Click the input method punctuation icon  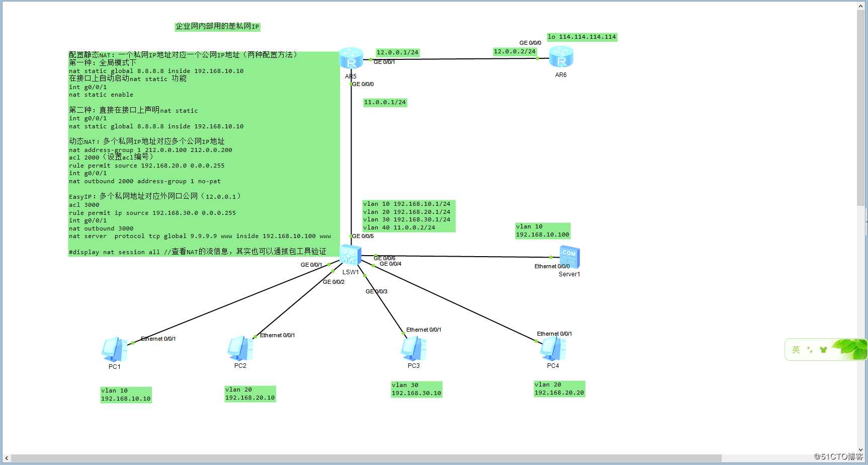click(x=810, y=349)
